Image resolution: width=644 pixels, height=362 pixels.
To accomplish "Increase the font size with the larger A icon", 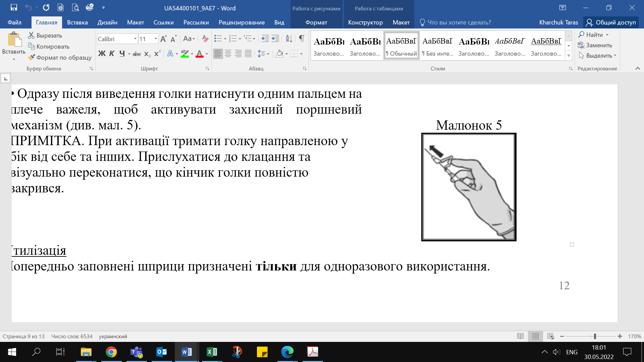I will point(163,39).
